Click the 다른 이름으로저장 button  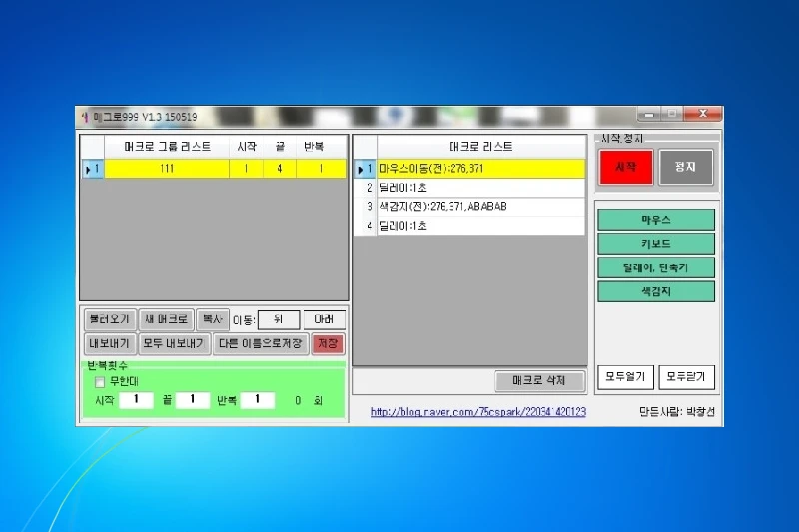click(x=261, y=343)
